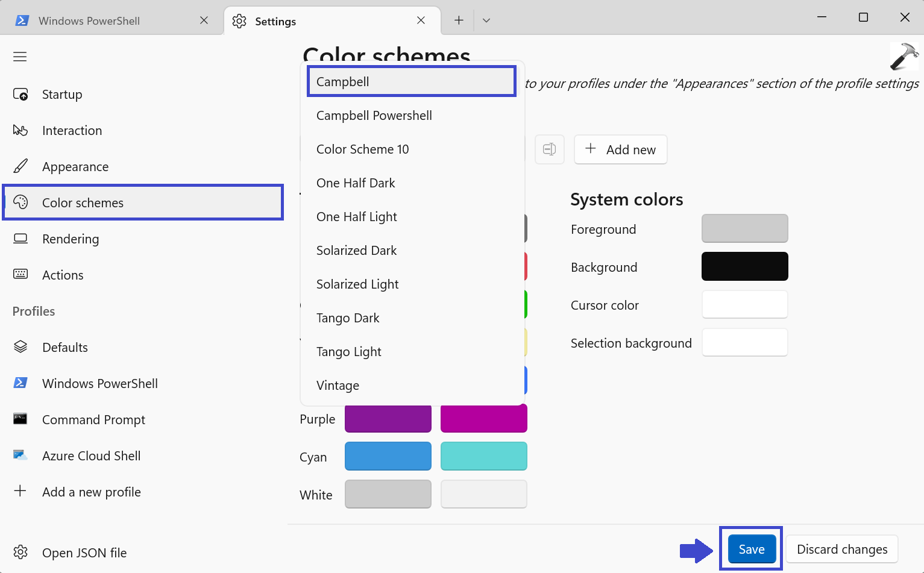Image resolution: width=924 pixels, height=573 pixels.
Task: Pick Tango Dark color scheme option
Action: pyautogui.click(x=348, y=318)
